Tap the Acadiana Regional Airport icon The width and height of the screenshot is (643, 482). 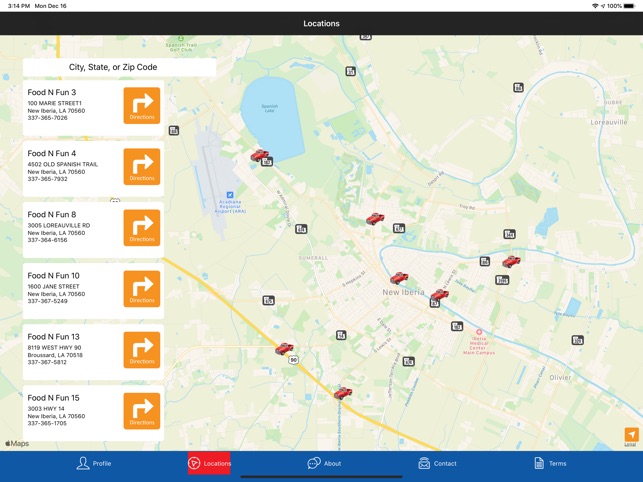pyautogui.click(x=230, y=195)
